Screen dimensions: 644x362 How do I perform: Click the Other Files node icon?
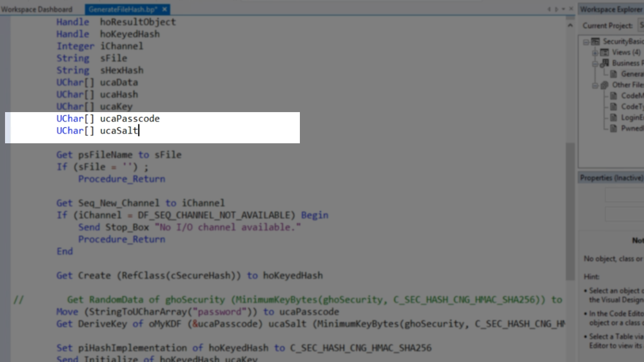click(604, 85)
